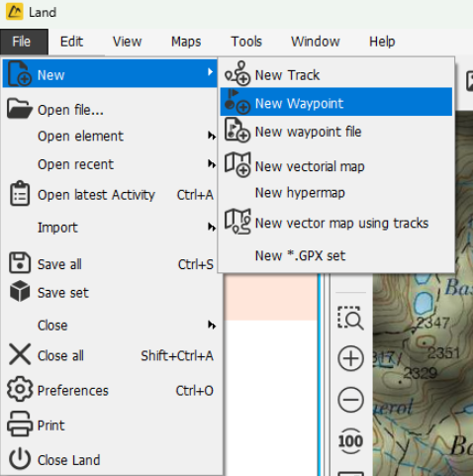Choose New *.GPX set
473x476 pixels.
pos(336,255)
